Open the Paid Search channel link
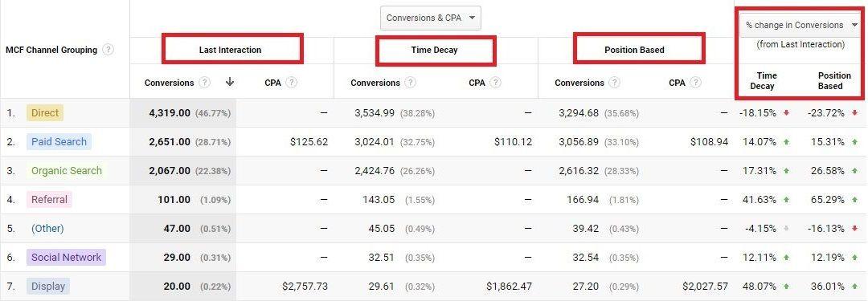Viewport: 868px width, 301px height. point(59,141)
